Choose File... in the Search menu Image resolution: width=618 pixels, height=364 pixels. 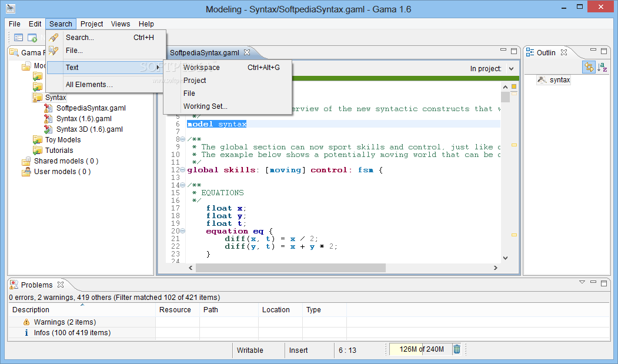(106, 51)
